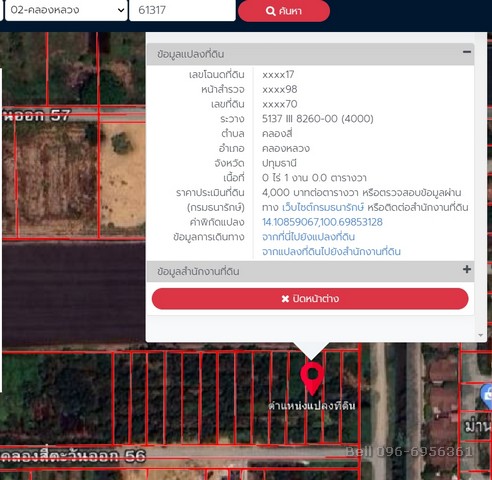Image resolution: width=492 pixels, height=480 pixels.
Task: Click the red location pin marker
Action: click(x=312, y=379)
